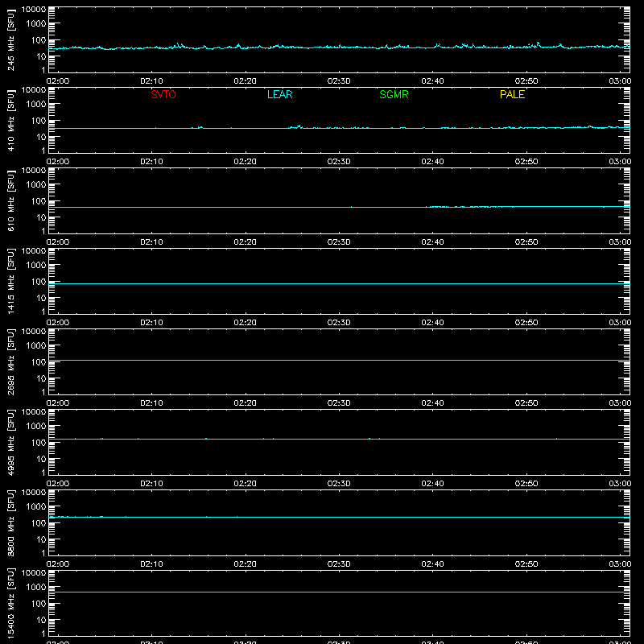The image size is (644, 644).
Task: Click the 10 tick on the 4995 MHz axis
Action: (x=41, y=459)
